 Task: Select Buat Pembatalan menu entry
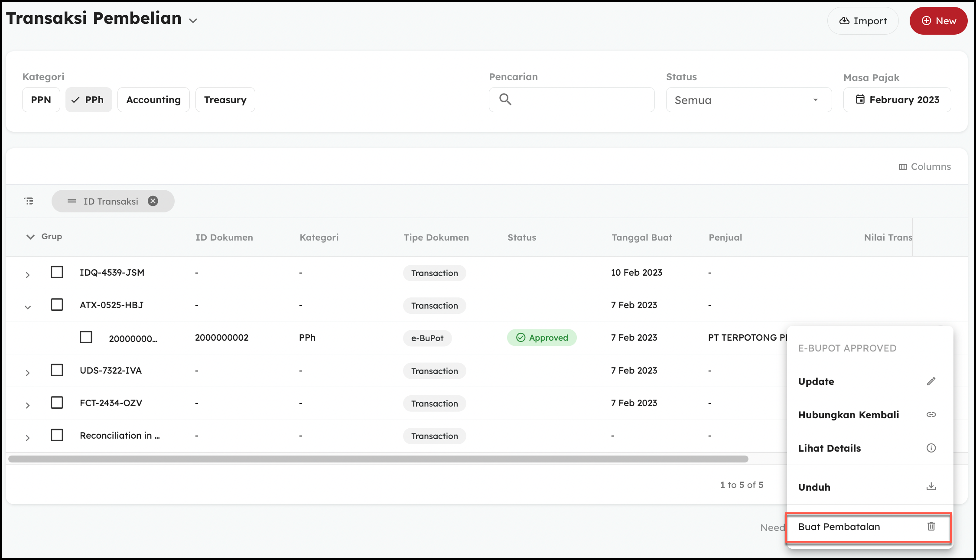(x=839, y=527)
